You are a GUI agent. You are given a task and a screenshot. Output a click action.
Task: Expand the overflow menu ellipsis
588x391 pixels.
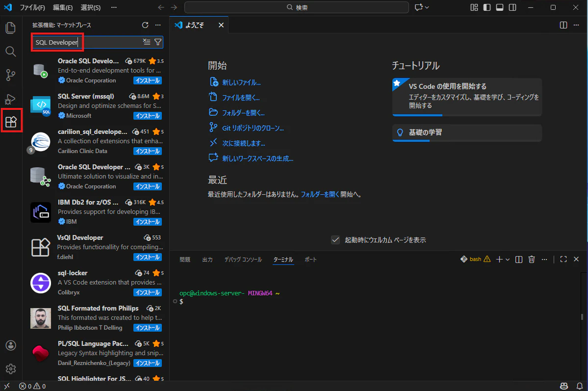click(x=114, y=7)
